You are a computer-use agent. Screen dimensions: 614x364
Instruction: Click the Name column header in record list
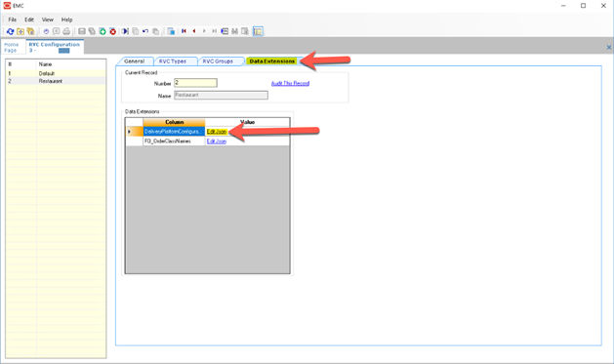(71, 64)
